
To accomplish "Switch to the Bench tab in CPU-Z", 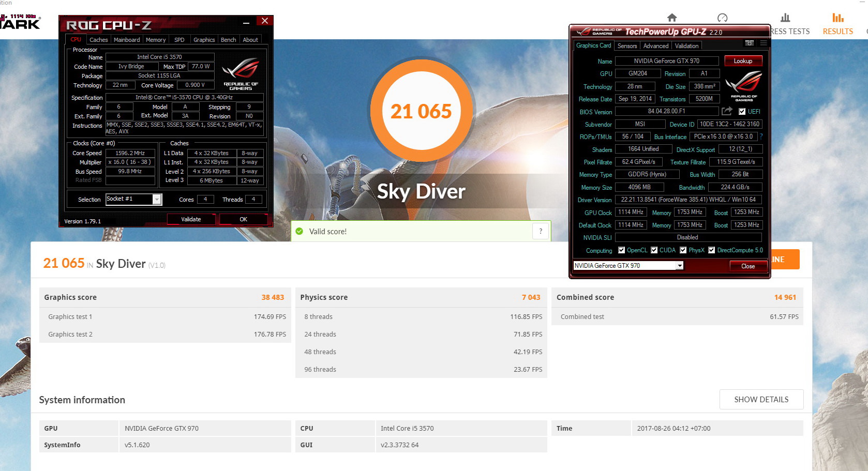I will [228, 40].
